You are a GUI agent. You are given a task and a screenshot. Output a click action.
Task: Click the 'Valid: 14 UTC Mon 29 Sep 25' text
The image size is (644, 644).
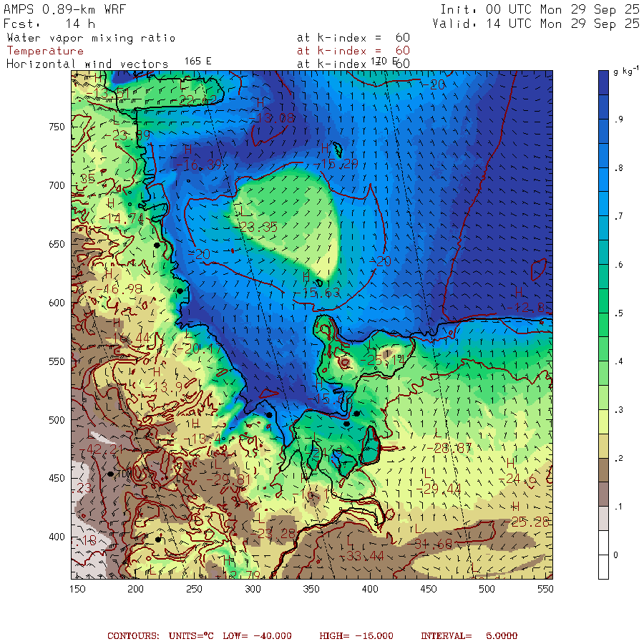point(535,24)
